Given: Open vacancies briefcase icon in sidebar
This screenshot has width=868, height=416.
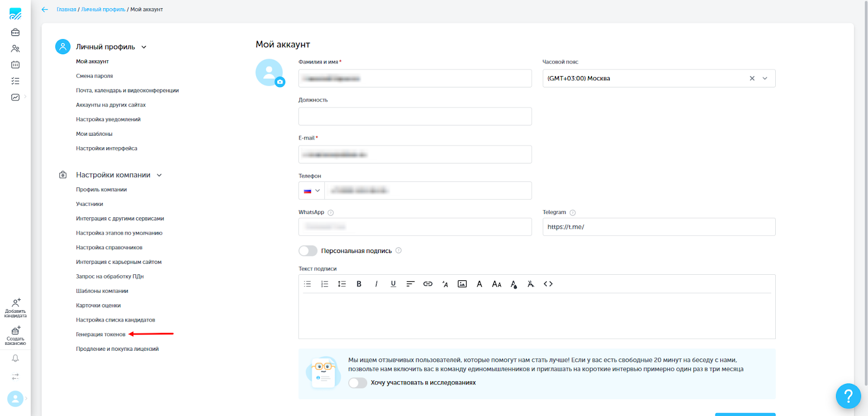Looking at the screenshot, I should point(15,33).
